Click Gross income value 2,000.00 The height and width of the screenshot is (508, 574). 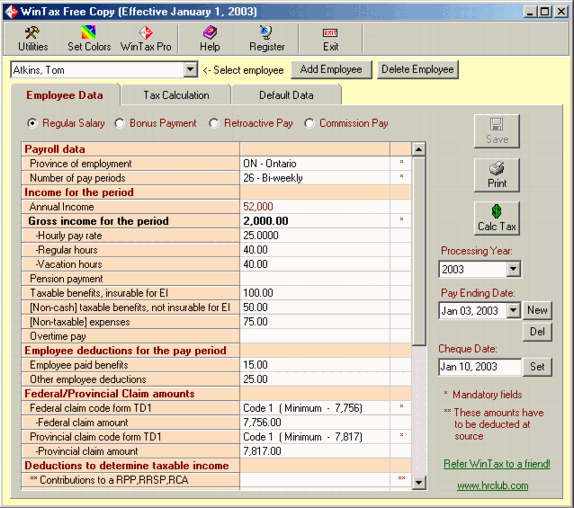coord(315,221)
